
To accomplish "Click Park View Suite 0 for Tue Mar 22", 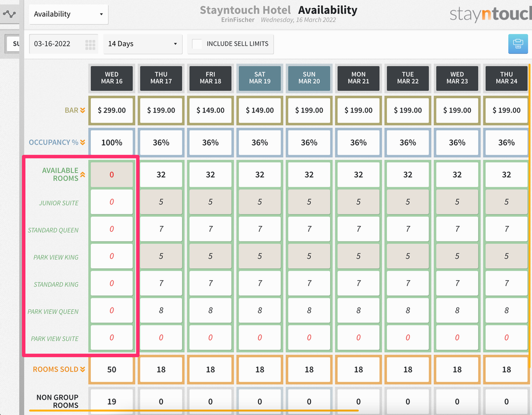I will coord(408,338).
